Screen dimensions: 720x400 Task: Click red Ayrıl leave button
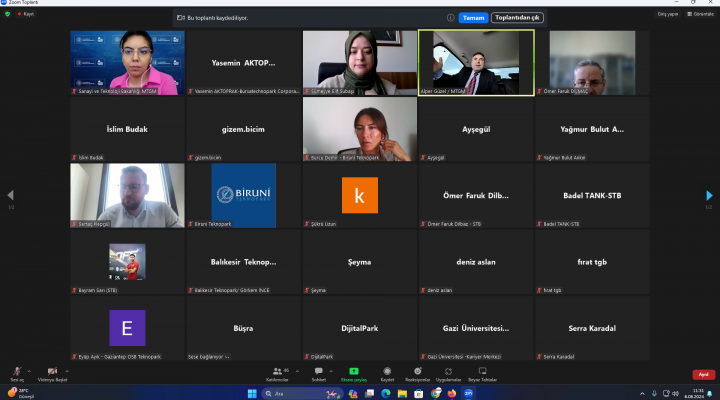703,375
